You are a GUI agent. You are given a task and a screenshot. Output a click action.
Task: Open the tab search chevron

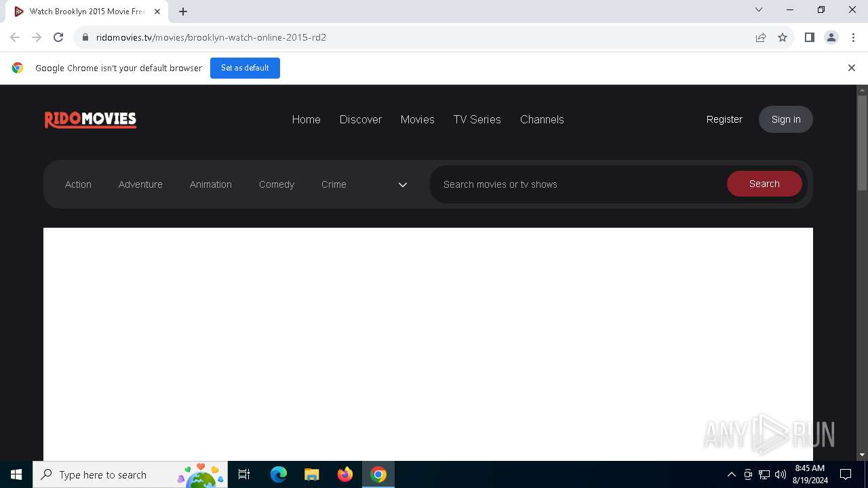pos(759,9)
